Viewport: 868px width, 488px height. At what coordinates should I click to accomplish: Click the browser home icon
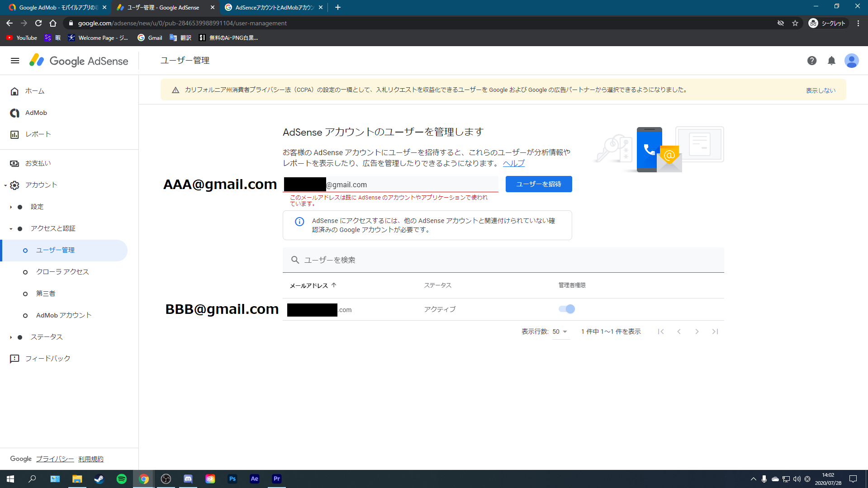53,23
